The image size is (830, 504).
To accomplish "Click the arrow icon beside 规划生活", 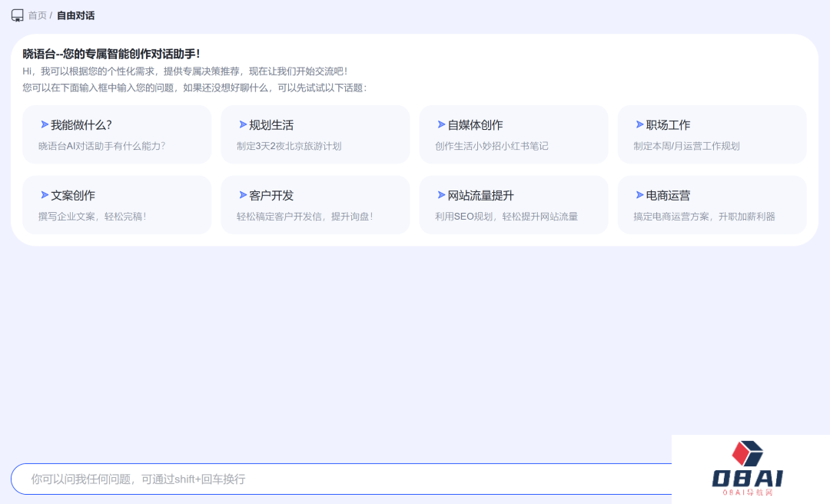I will coord(244,124).
